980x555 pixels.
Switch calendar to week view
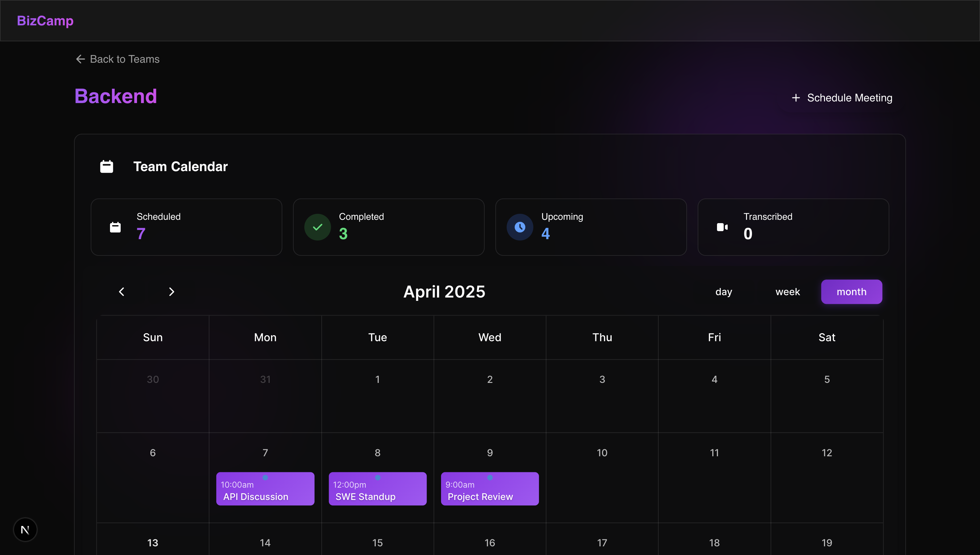pyautogui.click(x=787, y=292)
